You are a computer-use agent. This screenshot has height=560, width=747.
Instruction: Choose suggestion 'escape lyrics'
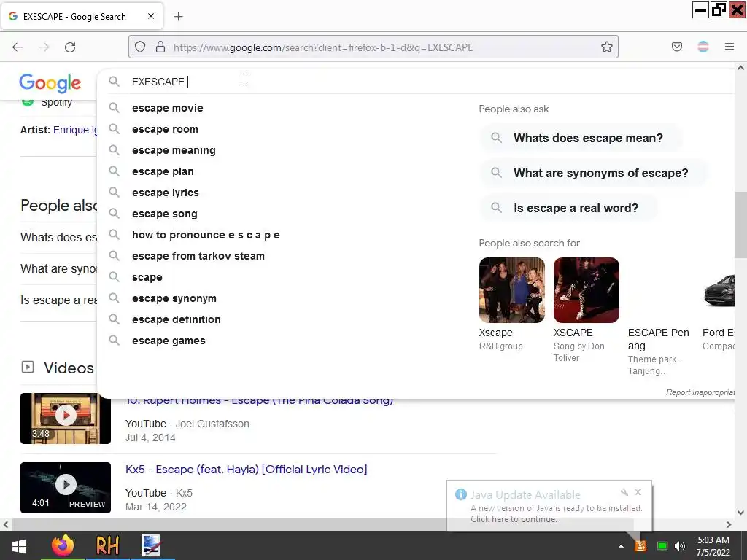[x=166, y=192]
